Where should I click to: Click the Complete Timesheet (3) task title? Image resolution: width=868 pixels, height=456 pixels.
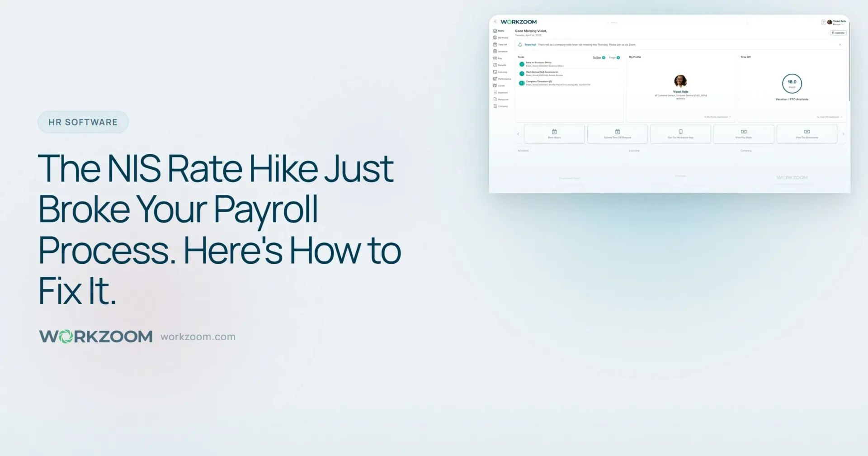point(539,81)
